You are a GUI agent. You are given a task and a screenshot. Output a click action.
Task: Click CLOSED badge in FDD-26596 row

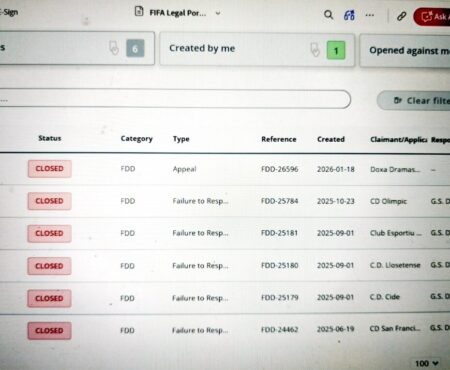[49, 169]
